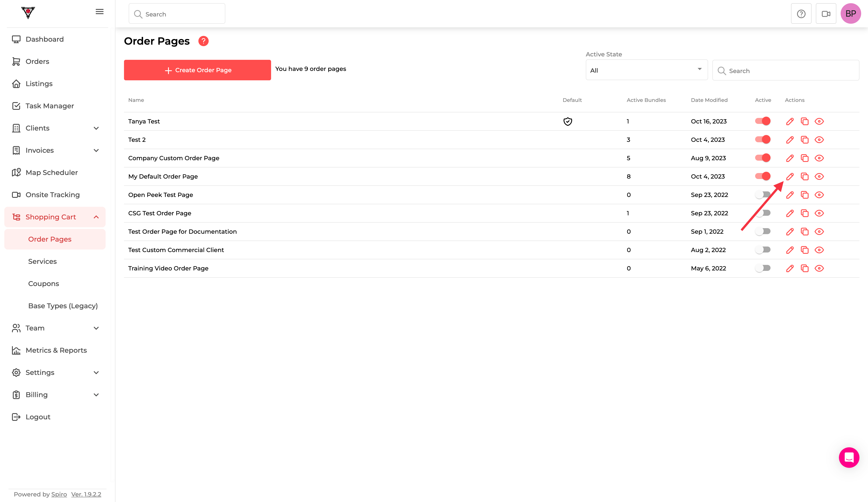Open the red help question mark beside Order Pages

(204, 41)
